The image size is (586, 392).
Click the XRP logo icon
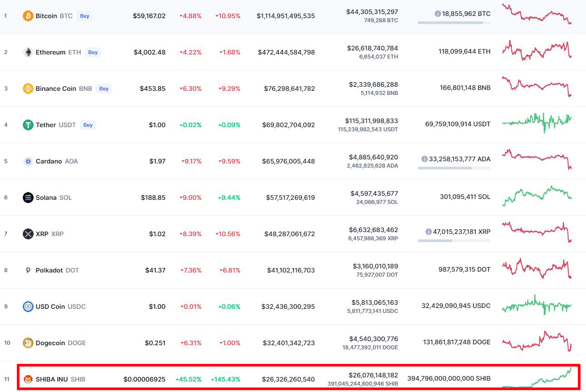[28, 234]
